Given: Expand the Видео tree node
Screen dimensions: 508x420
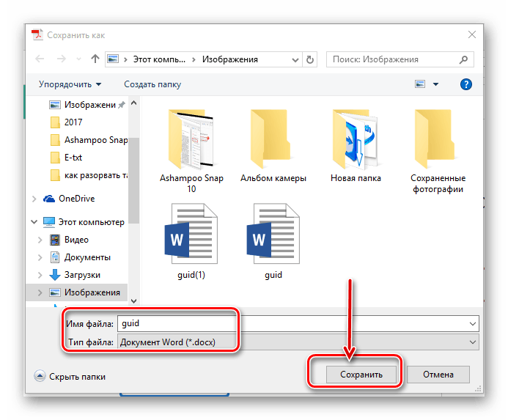Looking at the screenshot, I should coord(40,240).
